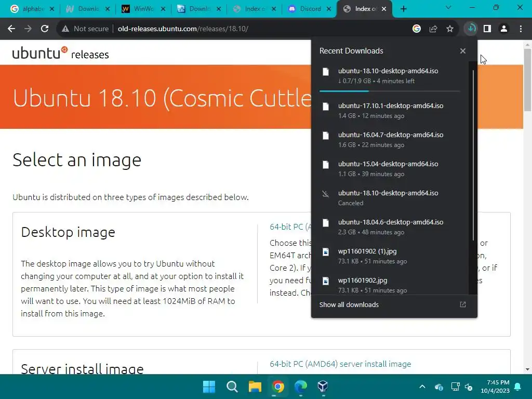532x399 pixels.
Task: Close the alphabet tab
Action: point(51,9)
